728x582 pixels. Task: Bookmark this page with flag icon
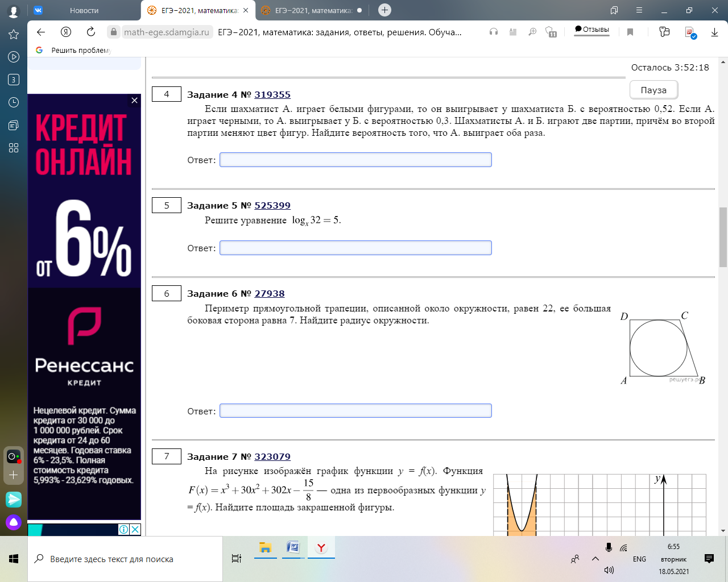630,32
